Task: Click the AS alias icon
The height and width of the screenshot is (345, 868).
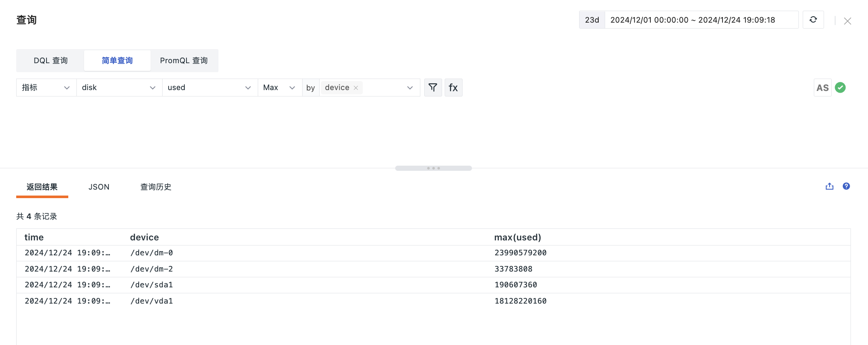Action: pyautogui.click(x=822, y=88)
